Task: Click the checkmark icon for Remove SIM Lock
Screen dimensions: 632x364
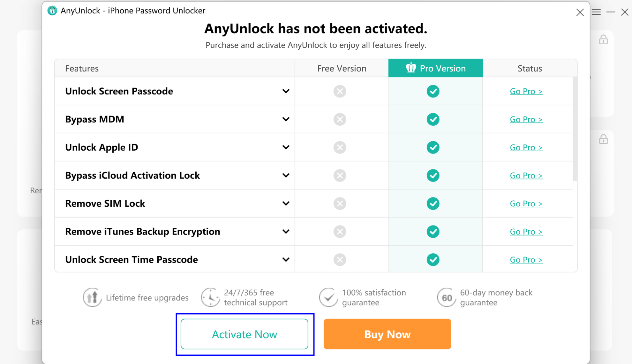Action: 433,203
